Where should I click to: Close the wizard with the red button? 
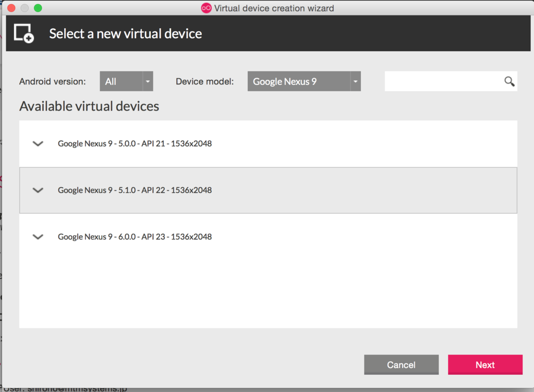point(11,8)
